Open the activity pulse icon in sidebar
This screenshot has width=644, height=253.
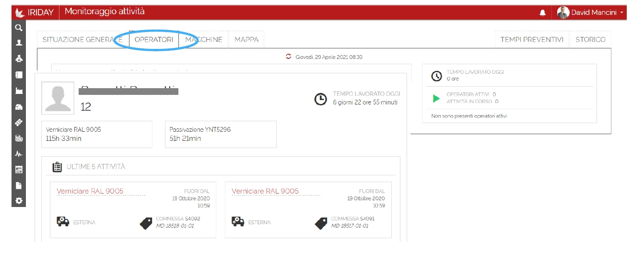click(19, 154)
